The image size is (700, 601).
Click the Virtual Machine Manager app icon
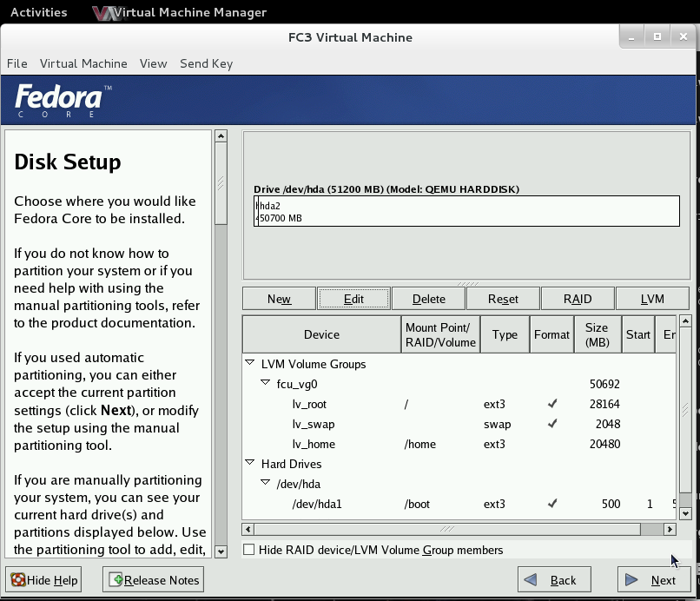pyautogui.click(x=103, y=12)
